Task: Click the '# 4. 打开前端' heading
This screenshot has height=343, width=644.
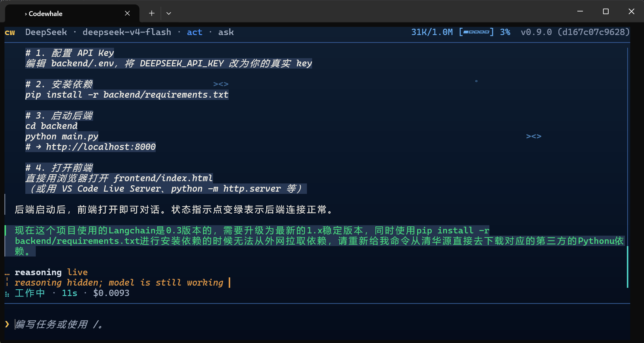Action: [x=59, y=168]
